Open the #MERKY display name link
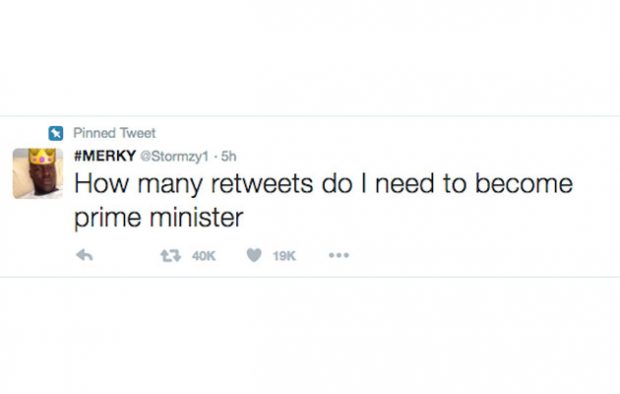 coord(105,156)
